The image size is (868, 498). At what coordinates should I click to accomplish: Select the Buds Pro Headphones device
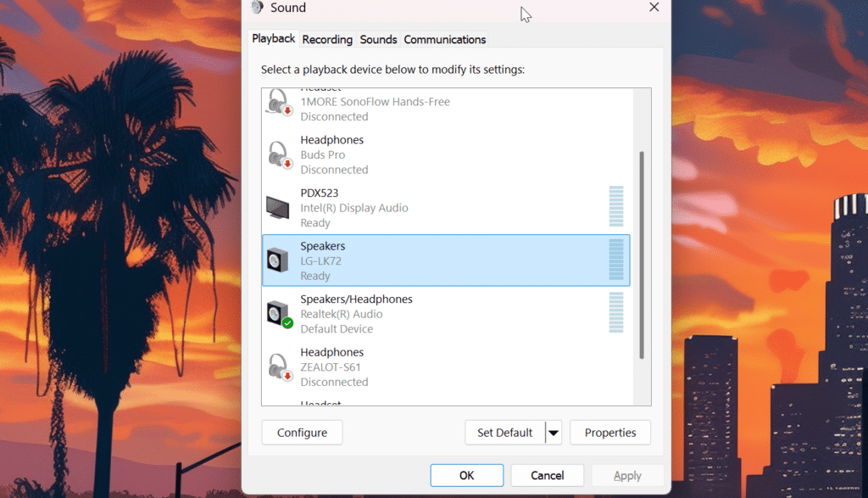click(x=446, y=154)
